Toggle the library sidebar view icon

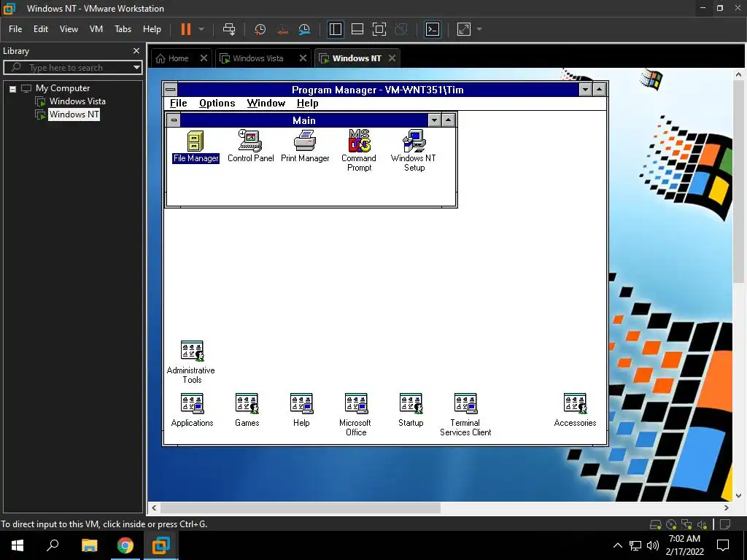[x=336, y=29]
